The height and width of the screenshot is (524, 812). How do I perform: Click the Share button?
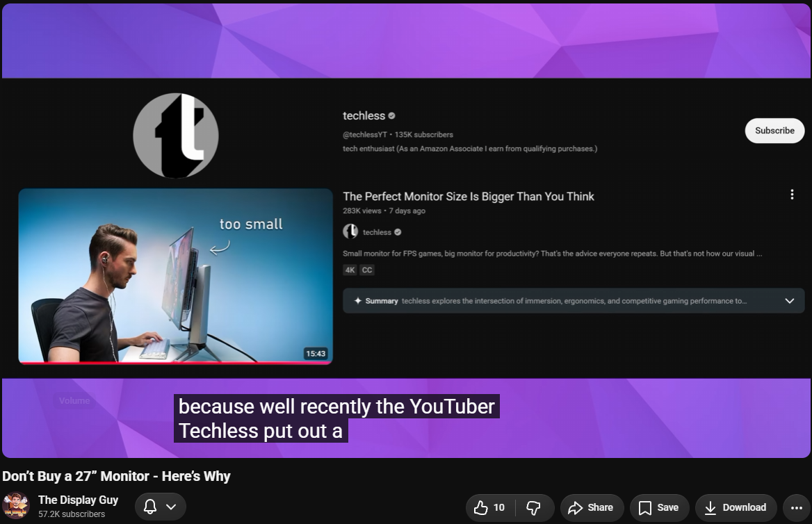(592, 507)
